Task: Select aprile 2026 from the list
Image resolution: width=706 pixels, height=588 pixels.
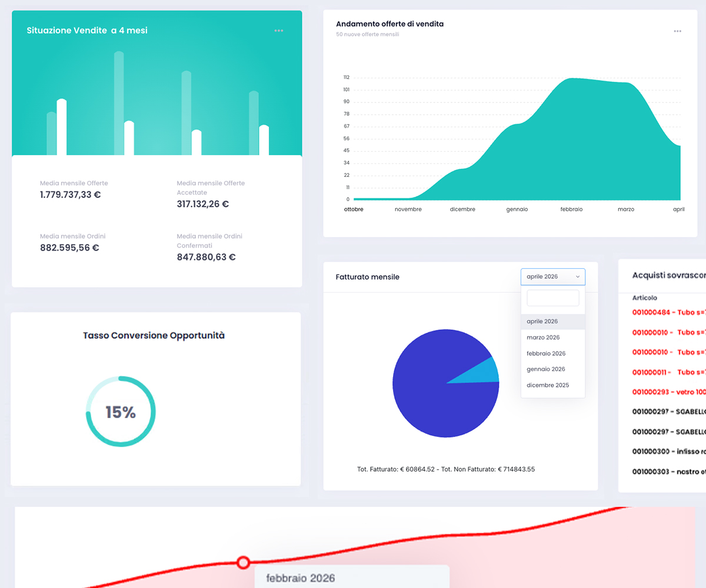Action: click(x=553, y=322)
